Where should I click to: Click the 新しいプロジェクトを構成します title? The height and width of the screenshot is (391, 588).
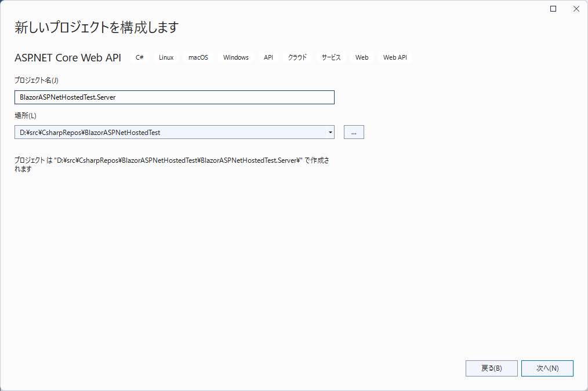click(x=97, y=27)
